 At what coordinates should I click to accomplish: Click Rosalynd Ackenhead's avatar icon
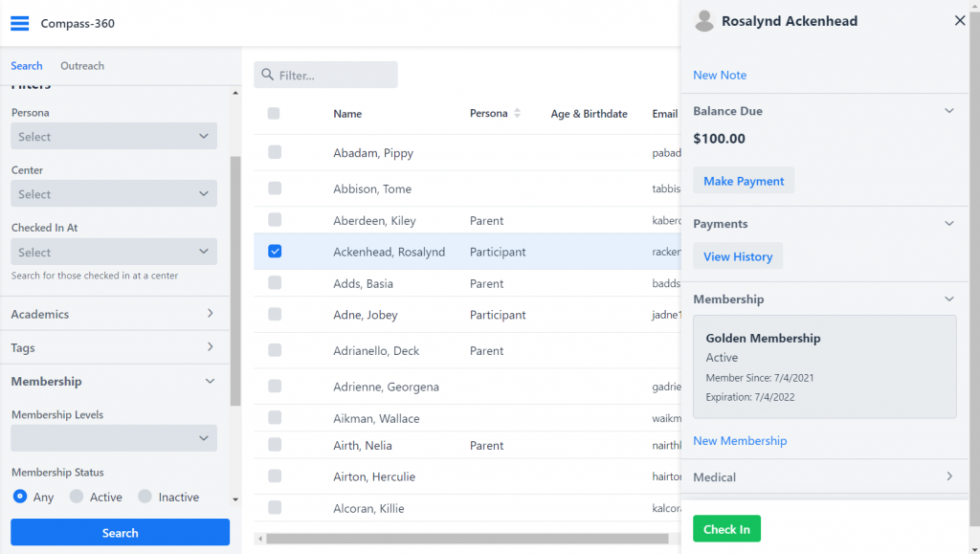pos(703,21)
